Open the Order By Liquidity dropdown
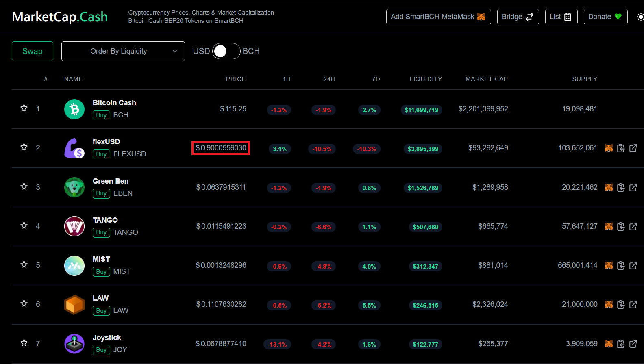The image size is (644, 364). (x=123, y=51)
